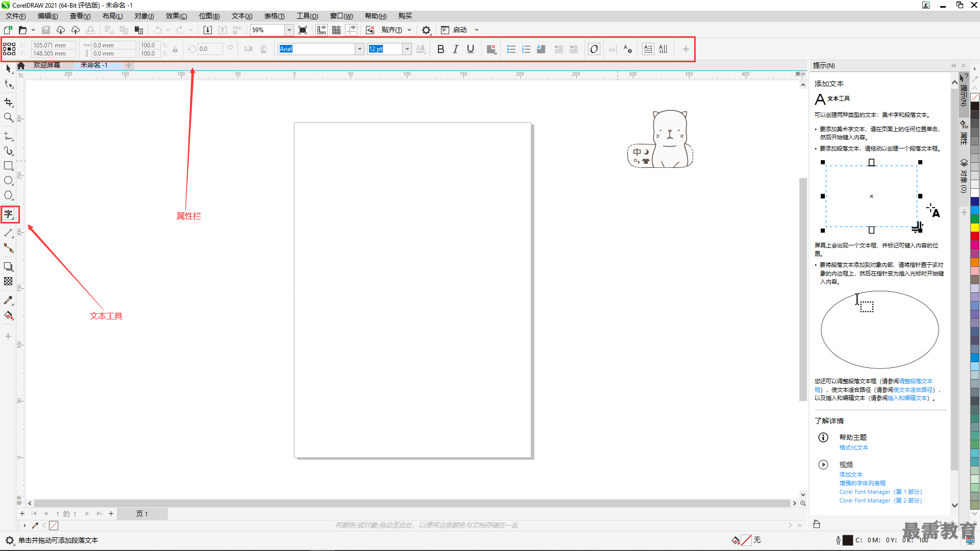The width and height of the screenshot is (980, 551).
Task: Open the 文件 menu
Action: click(x=16, y=16)
